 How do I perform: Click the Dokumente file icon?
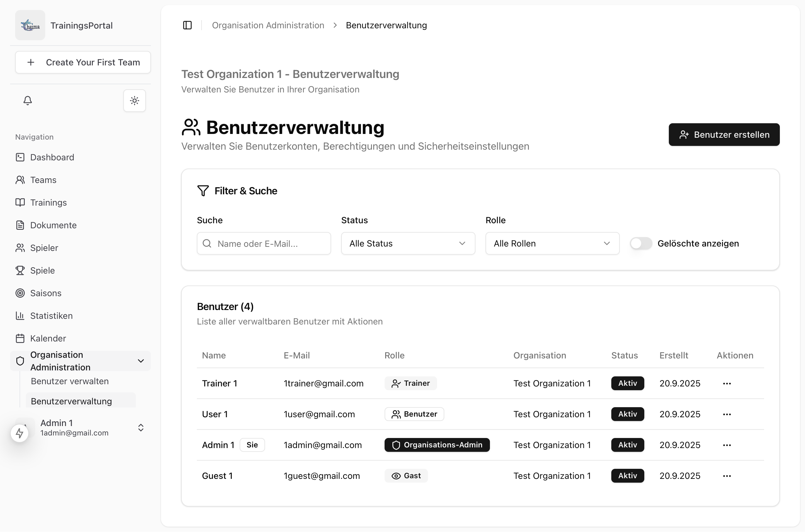pyautogui.click(x=20, y=225)
